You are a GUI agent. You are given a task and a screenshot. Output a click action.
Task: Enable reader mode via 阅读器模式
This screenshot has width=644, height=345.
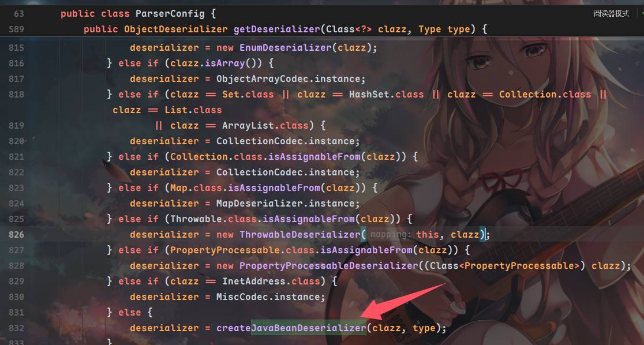click(611, 13)
